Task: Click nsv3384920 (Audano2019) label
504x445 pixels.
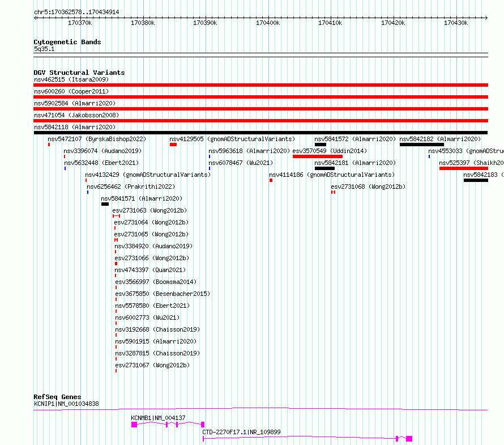Action: pyautogui.click(x=153, y=246)
